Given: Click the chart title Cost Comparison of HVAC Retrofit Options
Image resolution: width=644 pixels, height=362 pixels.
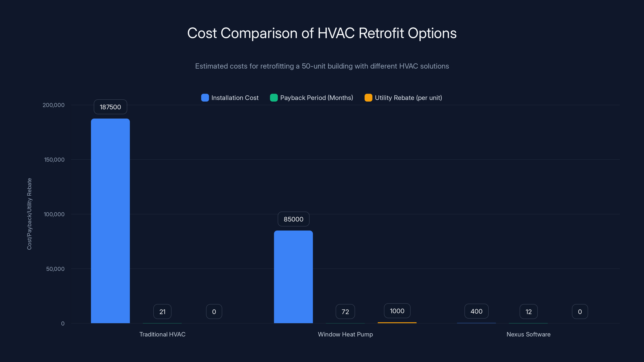Looking at the screenshot, I should (x=322, y=33).
